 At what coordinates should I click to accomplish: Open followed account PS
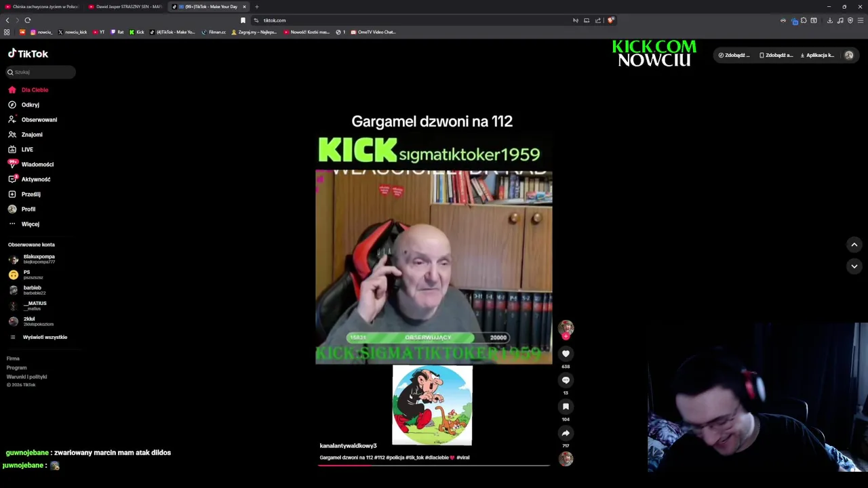[26, 274]
